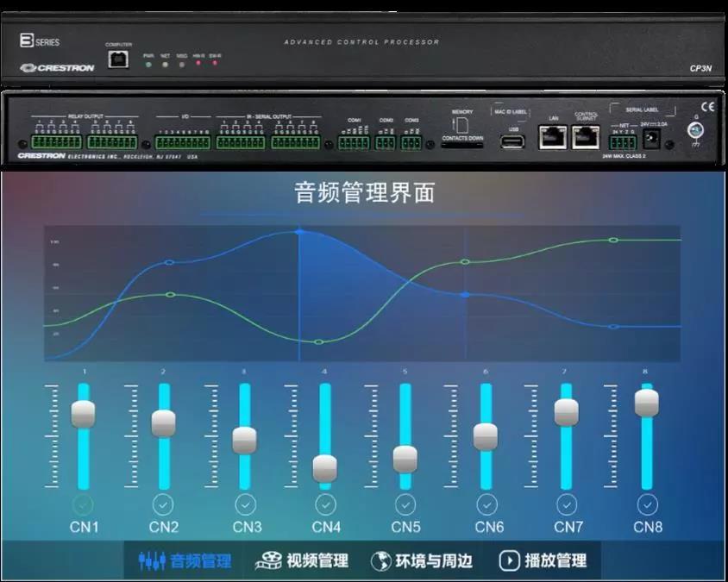Toggle the CN4 channel checkmark
Viewport: 728px width, 582px height.
coord(325,505)
